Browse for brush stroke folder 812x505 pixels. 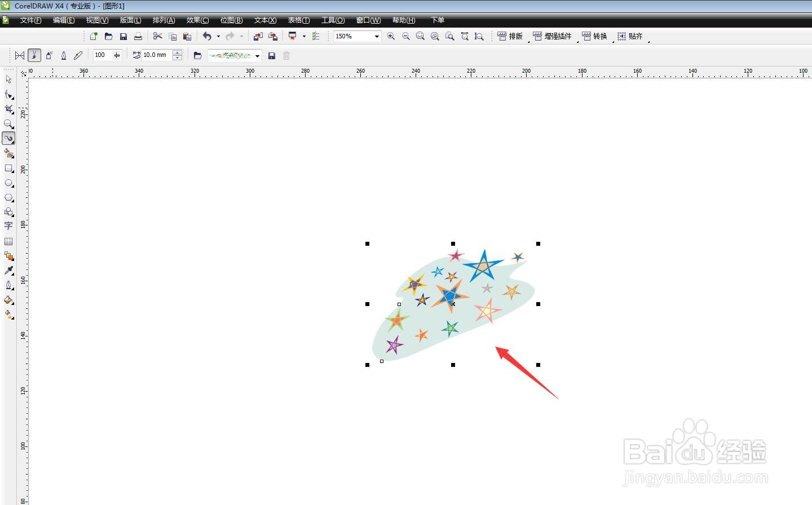(x=197, y=55)
